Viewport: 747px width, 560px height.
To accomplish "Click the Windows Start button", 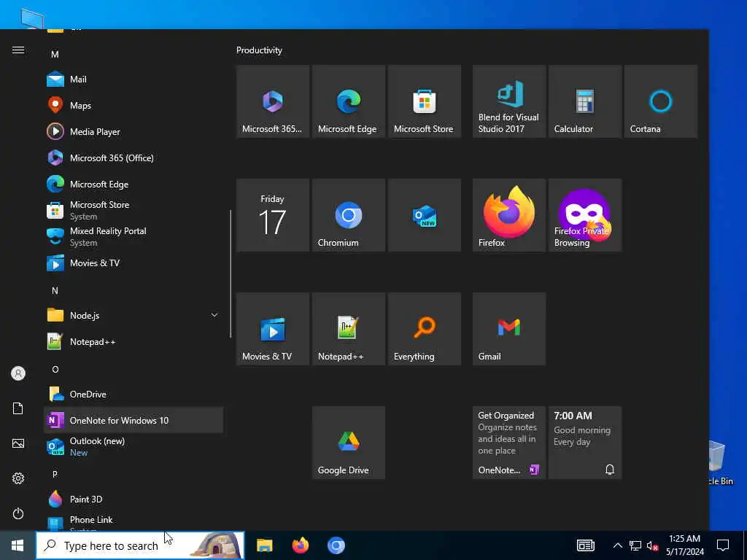I will 18,545.
